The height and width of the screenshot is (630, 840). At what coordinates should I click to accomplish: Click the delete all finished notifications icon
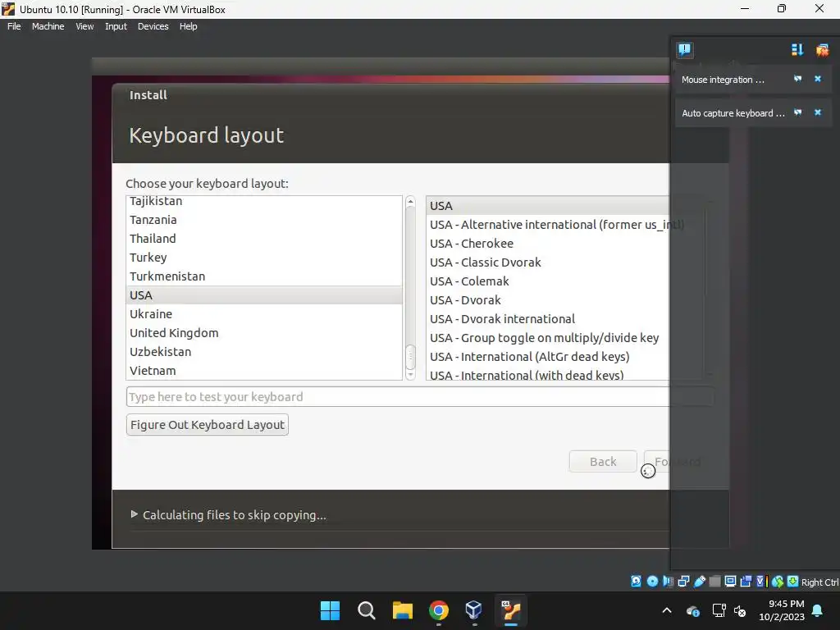pyautogui.click(x=822, y=50)
